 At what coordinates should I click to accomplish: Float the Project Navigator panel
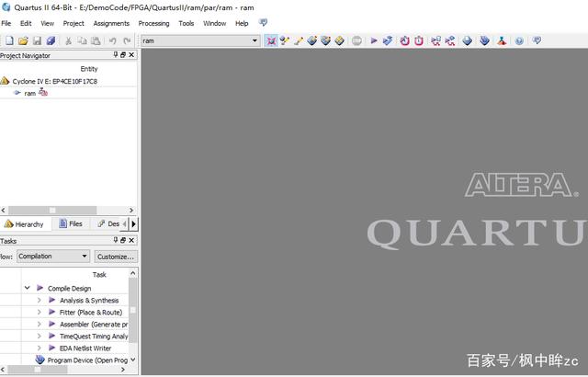[x=123, y=55]
